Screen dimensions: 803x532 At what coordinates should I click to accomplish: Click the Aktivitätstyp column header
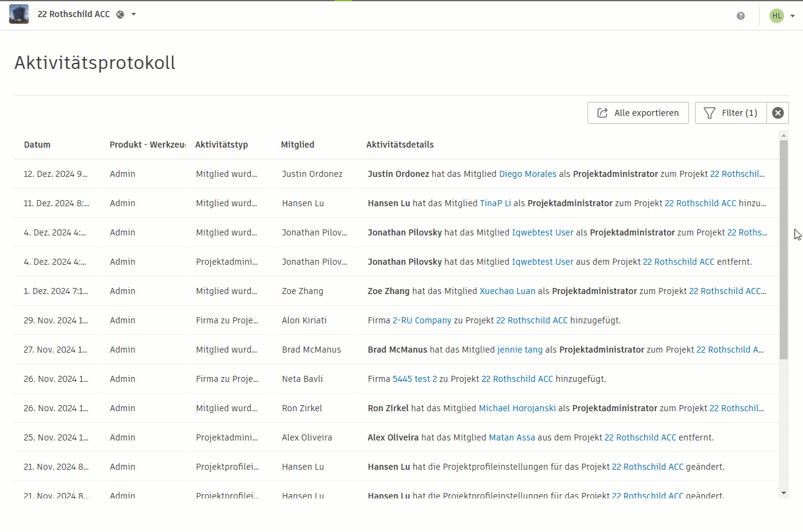(221, 145)
